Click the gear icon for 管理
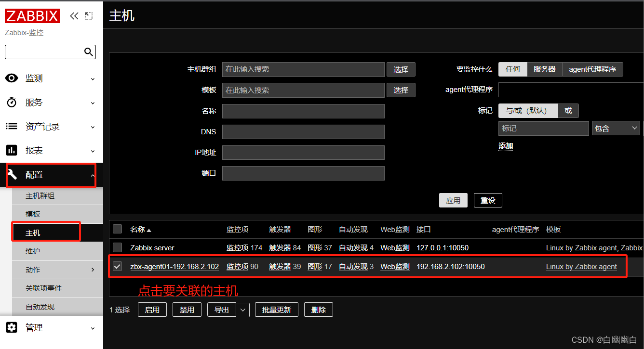Image resolution: width=644 pixels, height=349 pixels. tap(12, 328)
